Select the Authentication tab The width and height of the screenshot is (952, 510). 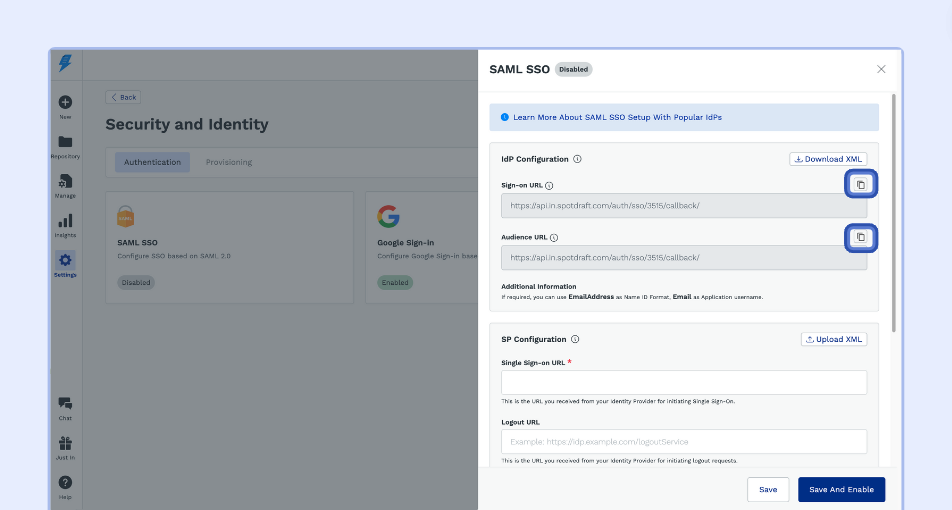pos(152,162)
